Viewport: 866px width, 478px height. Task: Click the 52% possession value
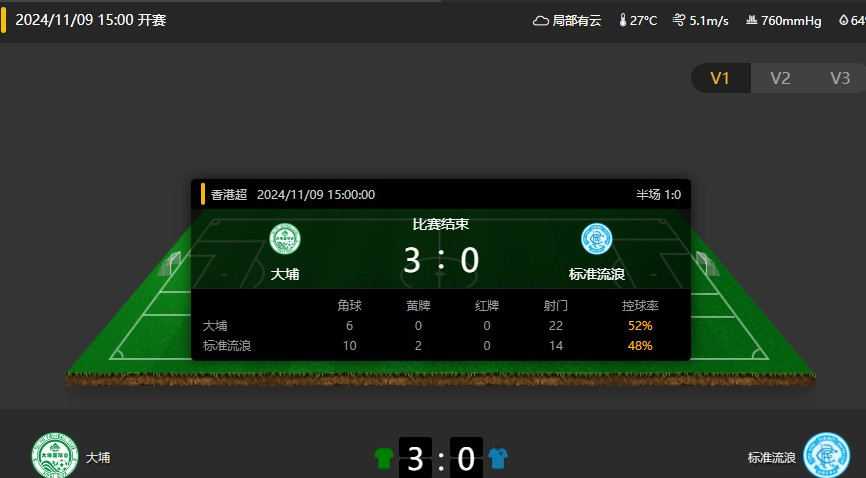click(x=640, y=326)
